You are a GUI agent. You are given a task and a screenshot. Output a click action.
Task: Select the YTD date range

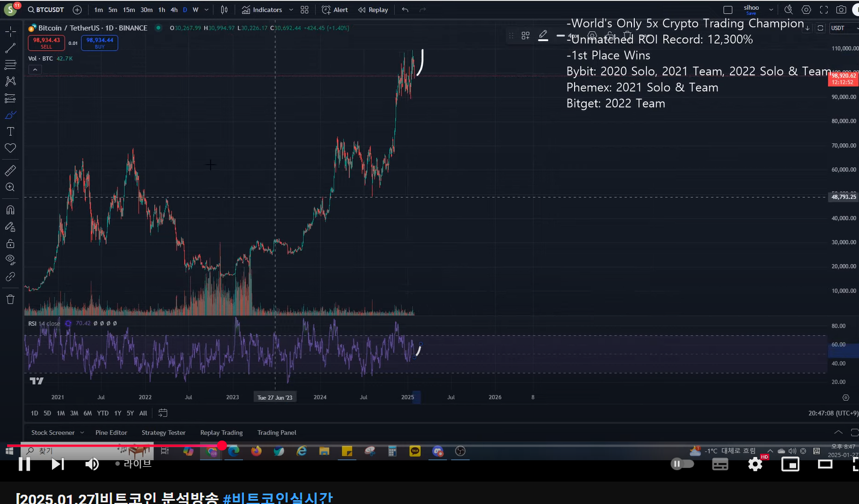[103, 413]
